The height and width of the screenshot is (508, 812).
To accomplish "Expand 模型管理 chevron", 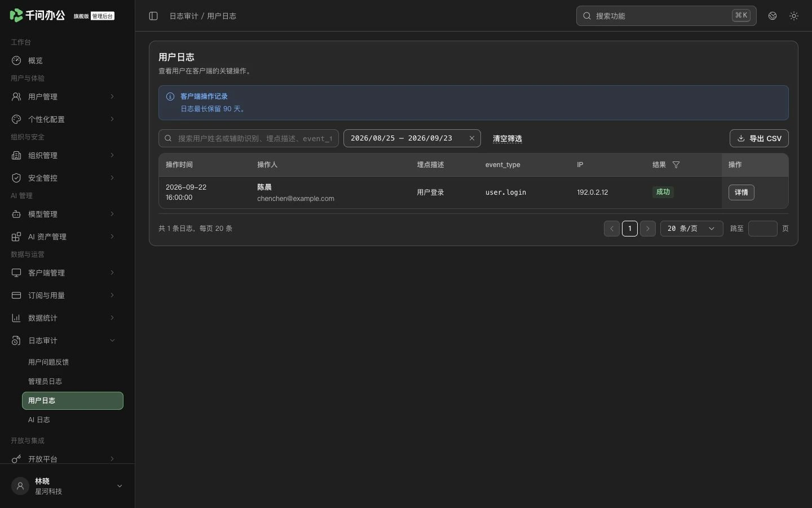I will (x=112, y=214).
